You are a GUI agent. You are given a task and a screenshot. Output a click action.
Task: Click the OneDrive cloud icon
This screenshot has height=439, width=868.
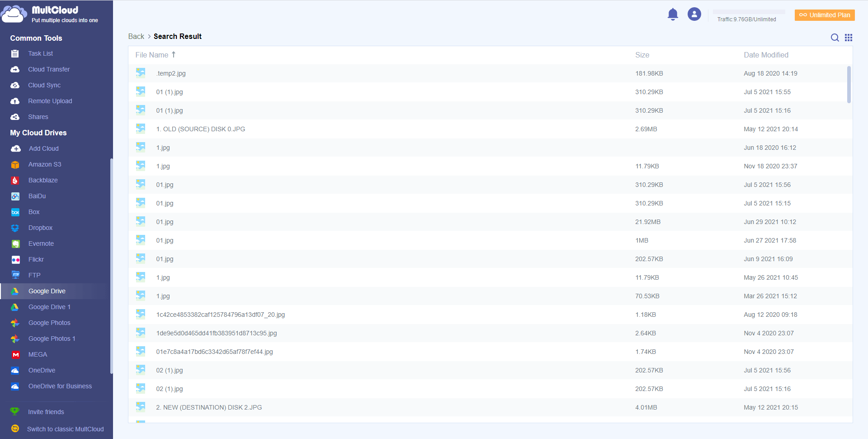point(15,370)
